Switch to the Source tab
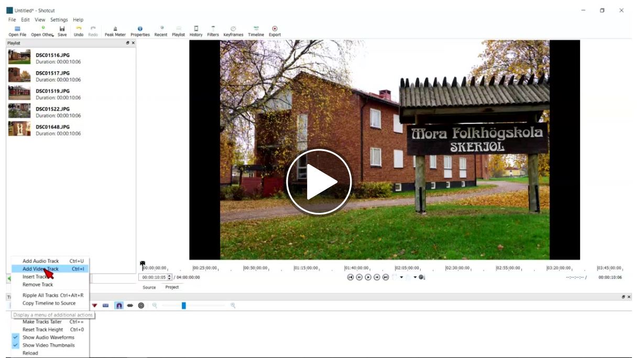644x358 pixels. 149,287
